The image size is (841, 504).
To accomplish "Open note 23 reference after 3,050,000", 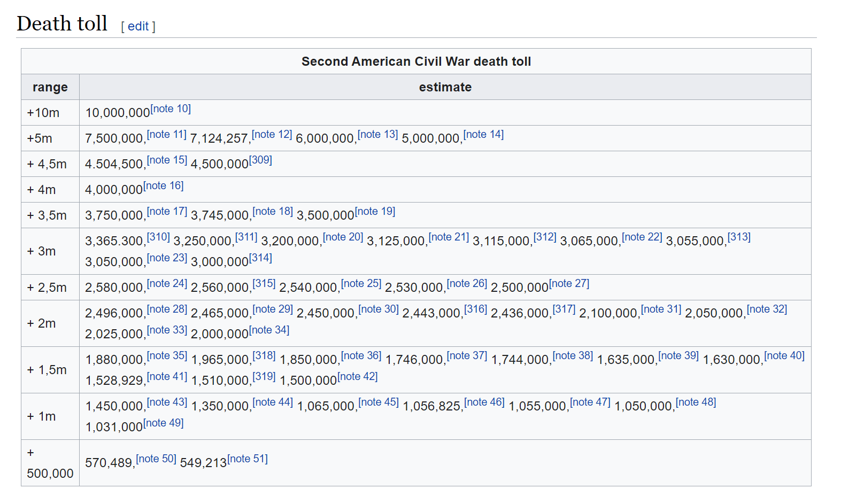I will pos(167,258).
